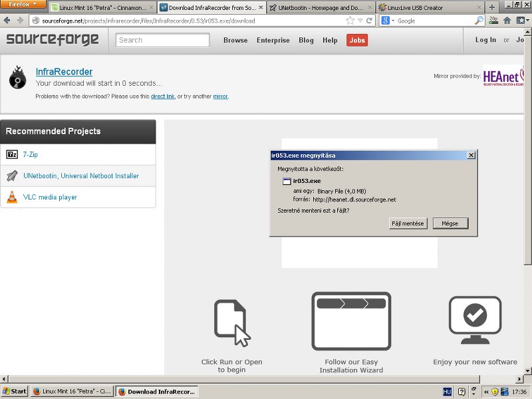This screenshot has width=532, height=399.
Task: Click the VLC traffic cone icon
Action: click(12, 197)
